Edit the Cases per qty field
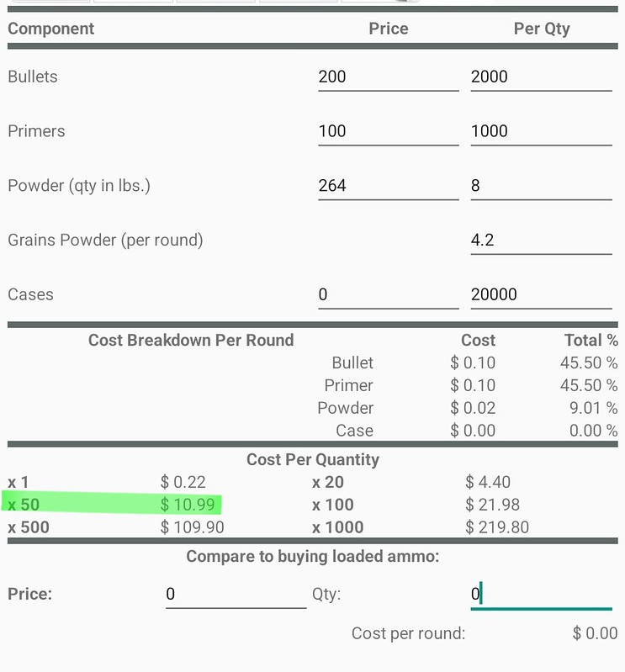This screenshot has height=672, width=625. click(541, 295)
